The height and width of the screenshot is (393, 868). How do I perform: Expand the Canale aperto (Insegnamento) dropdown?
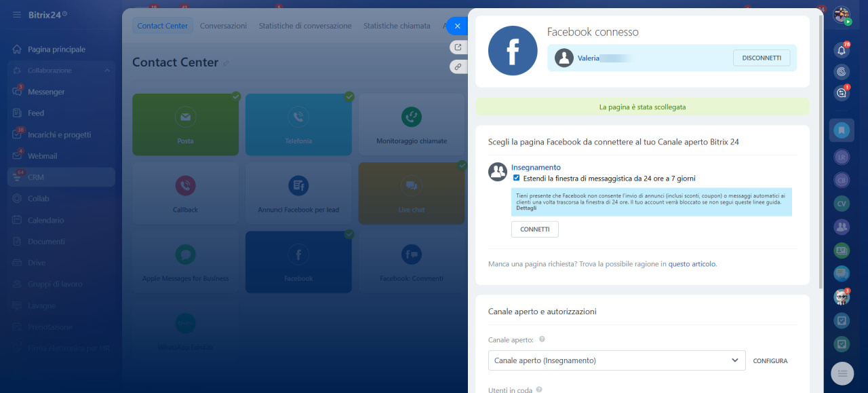click(x=616, y=360)
